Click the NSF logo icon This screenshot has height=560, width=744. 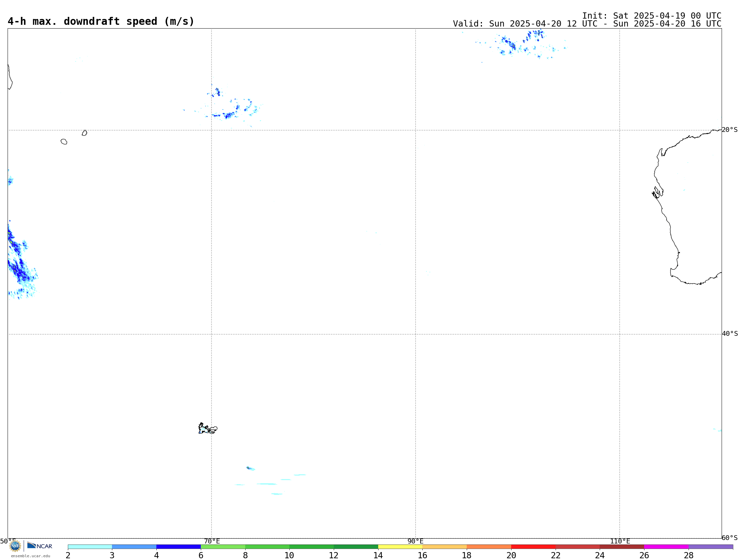(x=15, y=546)
